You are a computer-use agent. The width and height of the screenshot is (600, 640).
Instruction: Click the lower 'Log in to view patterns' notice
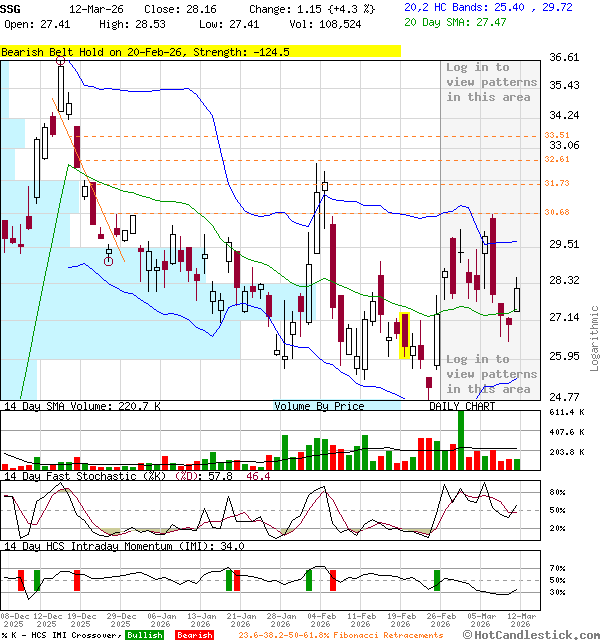488,374
